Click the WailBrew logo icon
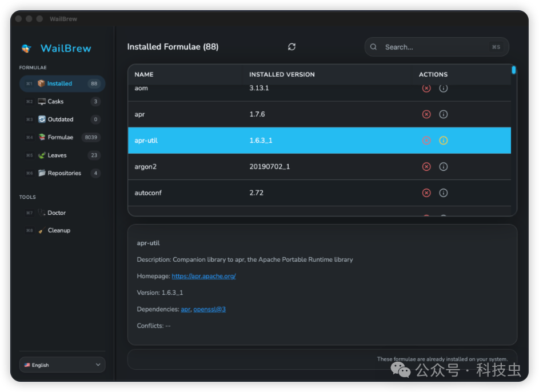Viewport: 539px width, 392px height. coord(26,49)
